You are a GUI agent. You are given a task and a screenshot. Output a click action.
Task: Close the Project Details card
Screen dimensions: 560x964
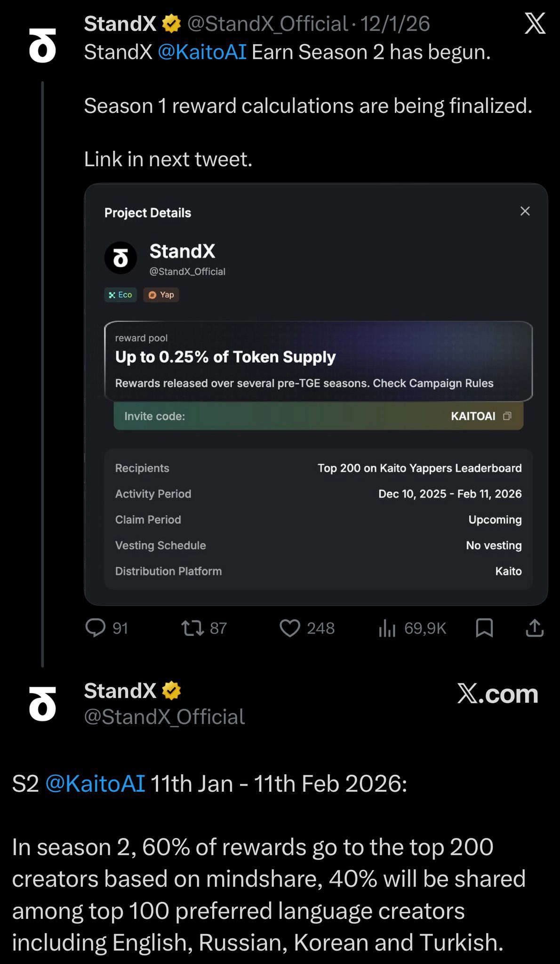pos(525,211)
